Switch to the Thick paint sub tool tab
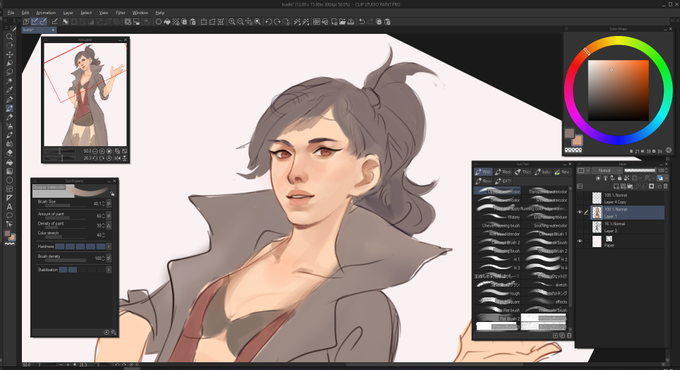This screenshot has height=370, width=680. pos(522,172)
